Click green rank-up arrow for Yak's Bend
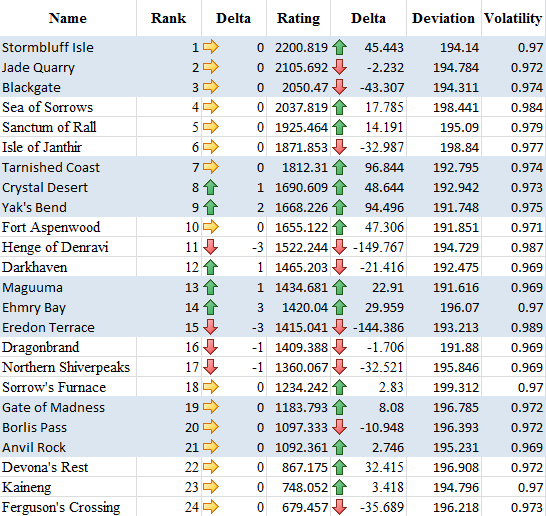Image resolution: width=546 pixels, height=516 pixels. [210, 208]
